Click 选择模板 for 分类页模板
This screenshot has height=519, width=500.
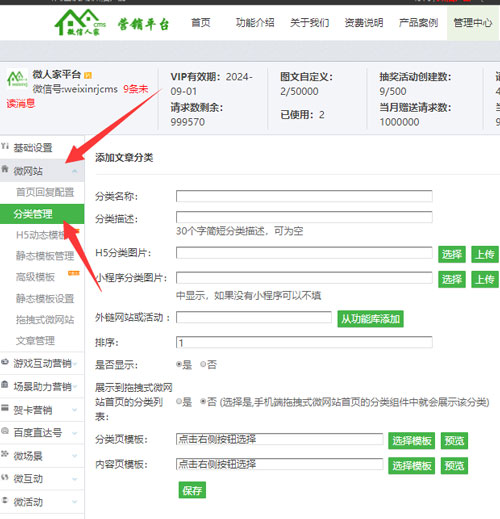coord(411,441)
